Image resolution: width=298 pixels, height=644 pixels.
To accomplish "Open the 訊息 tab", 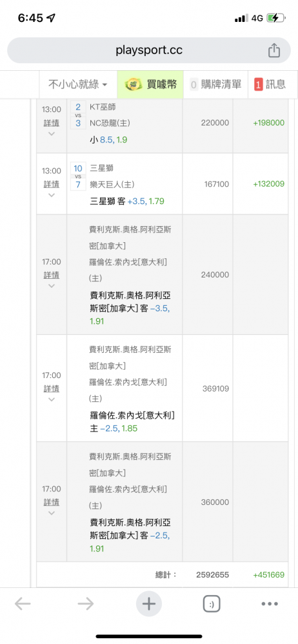I will [270, 84].
